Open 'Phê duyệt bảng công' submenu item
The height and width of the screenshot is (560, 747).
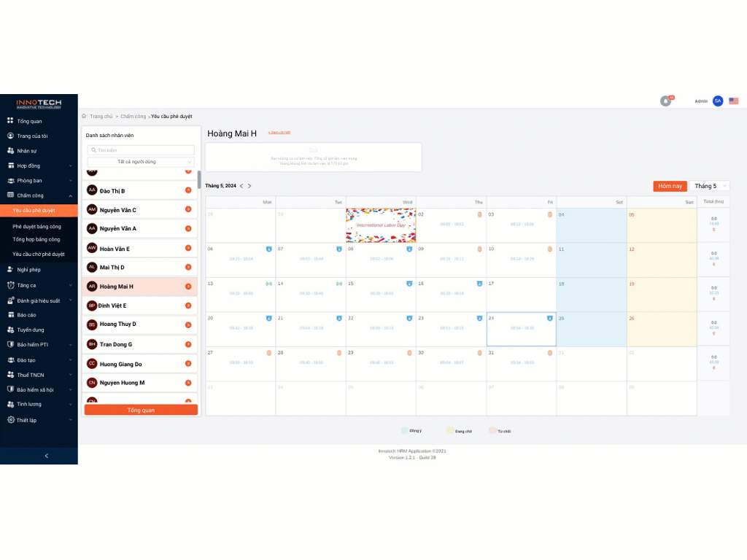point(36,227)
